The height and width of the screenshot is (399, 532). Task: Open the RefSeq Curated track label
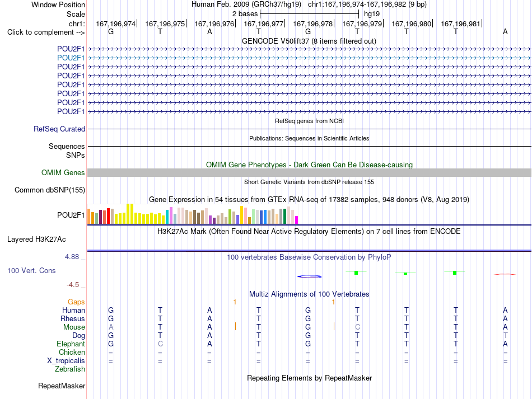pos(59,129)
